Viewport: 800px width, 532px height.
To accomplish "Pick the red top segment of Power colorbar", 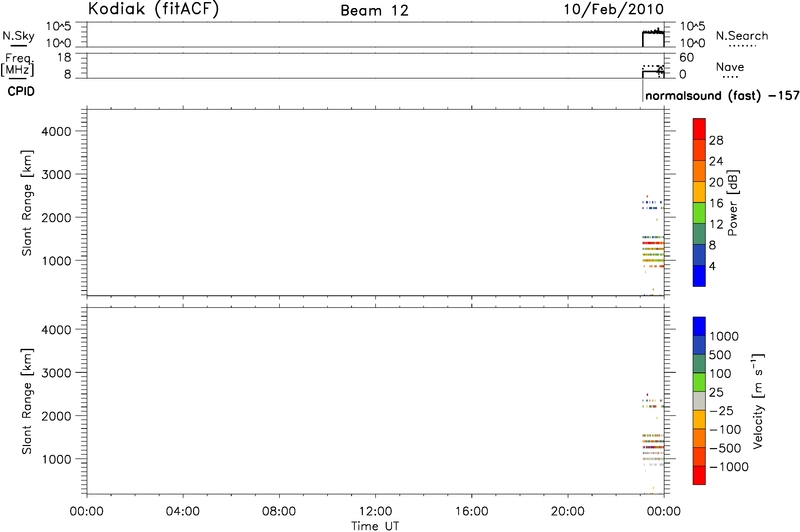I will pyautogui.click(x=700, y=125).
